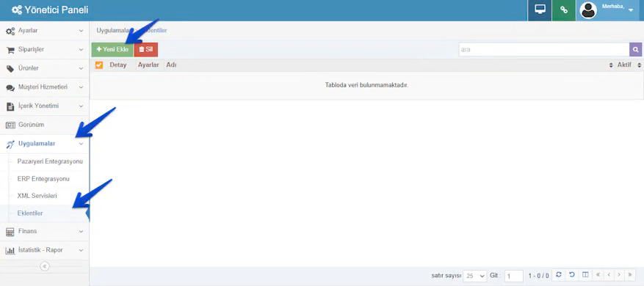644x286 pixels.
Task: Click the Git page number input
Action: click(x=514, y=276)
